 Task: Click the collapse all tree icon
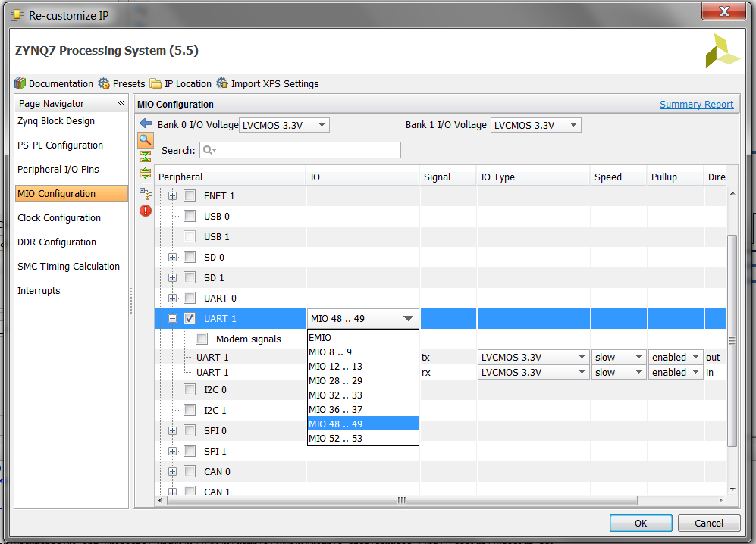coord(145,156)
